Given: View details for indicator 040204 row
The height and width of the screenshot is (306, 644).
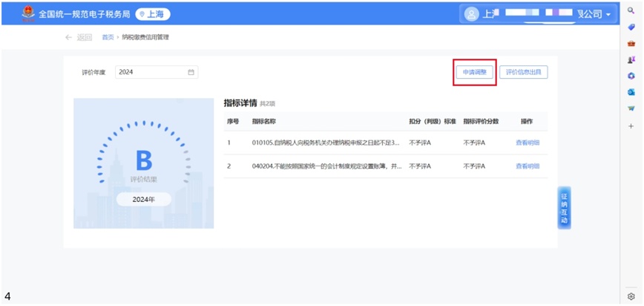Looking at the screenshot, I should (x=528, y=166).
